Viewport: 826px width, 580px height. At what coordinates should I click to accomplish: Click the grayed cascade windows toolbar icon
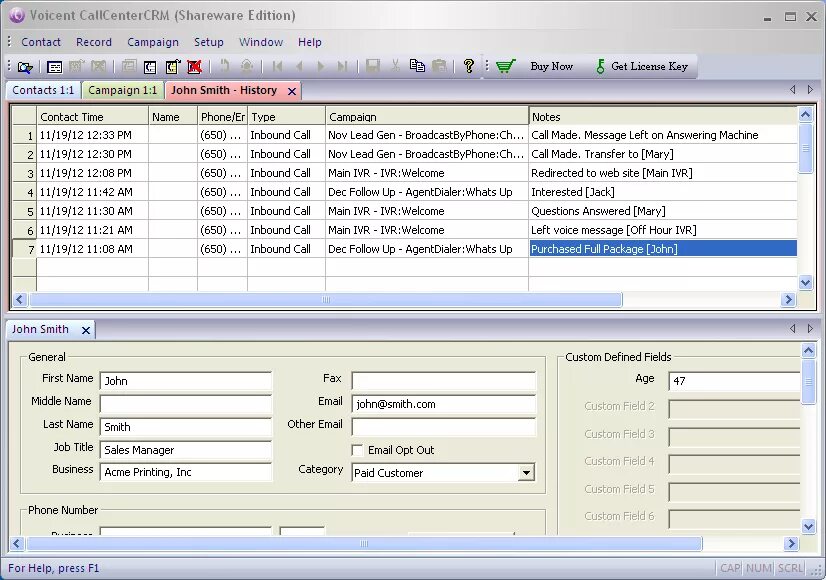tap(129, 66)
